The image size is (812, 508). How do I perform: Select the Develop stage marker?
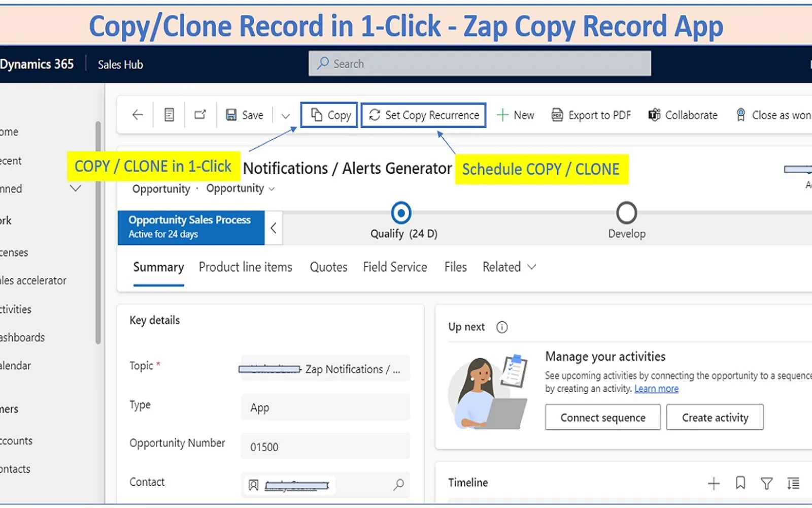[627, 213]
